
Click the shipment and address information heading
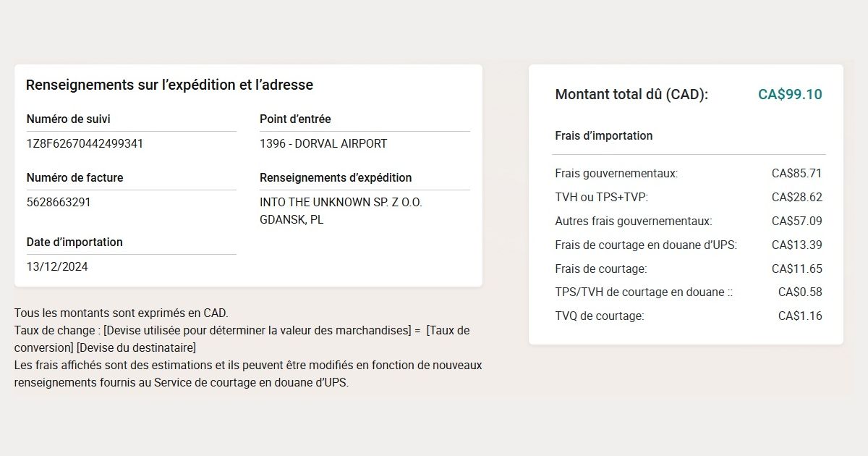coord(169,85)
